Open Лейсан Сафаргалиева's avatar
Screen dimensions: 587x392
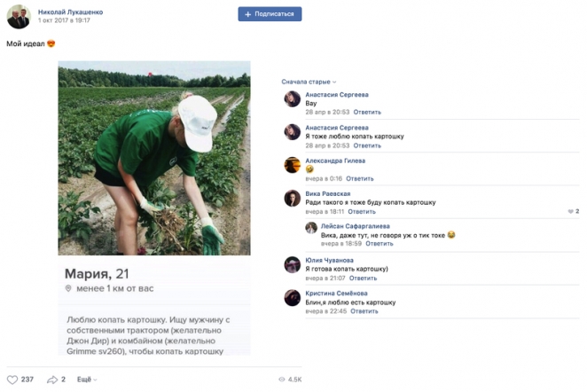[x=311, y=228]
